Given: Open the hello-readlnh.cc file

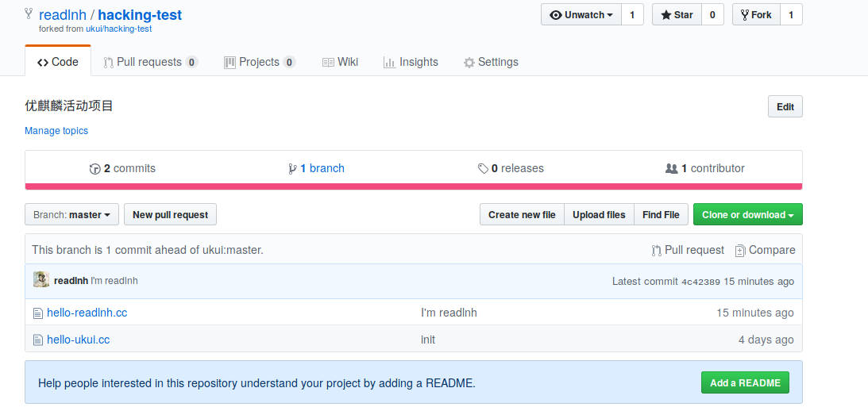Looking at the screenshot, I should 87,313.
